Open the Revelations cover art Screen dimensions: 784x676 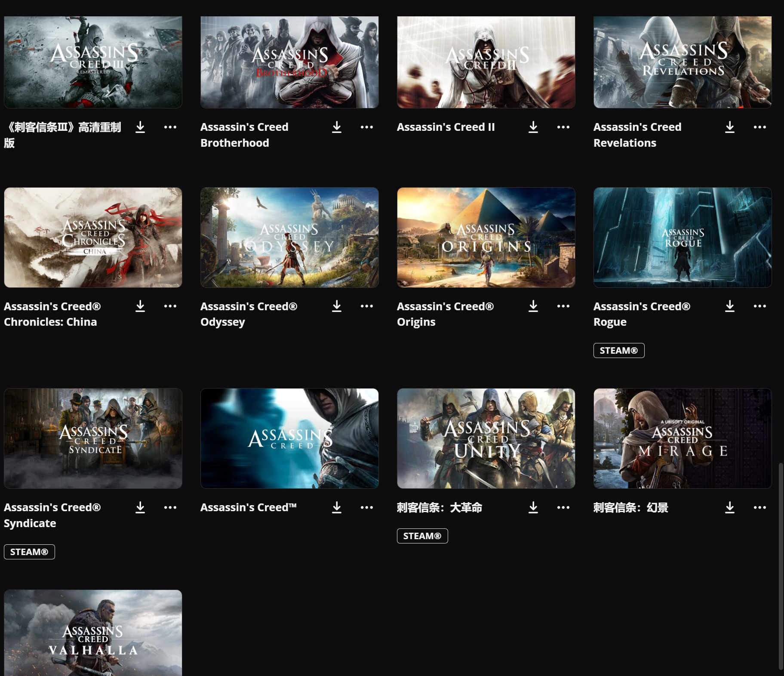[x=683, y=62]
